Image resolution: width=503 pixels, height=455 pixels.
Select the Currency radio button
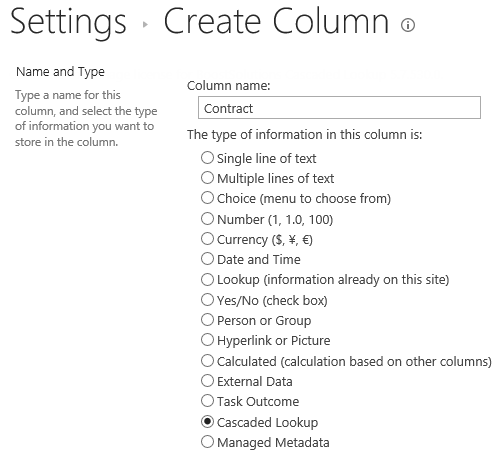click(x=207, y=239)
